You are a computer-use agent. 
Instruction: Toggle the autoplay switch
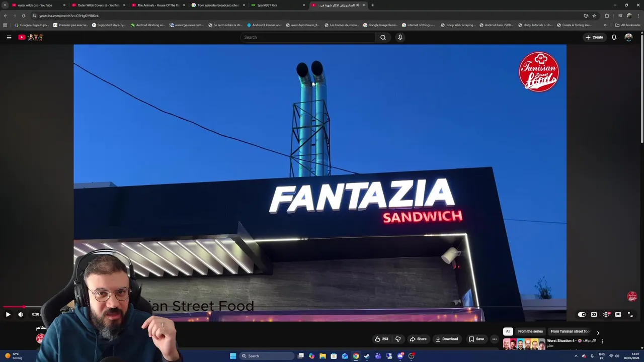click(582, 314)
